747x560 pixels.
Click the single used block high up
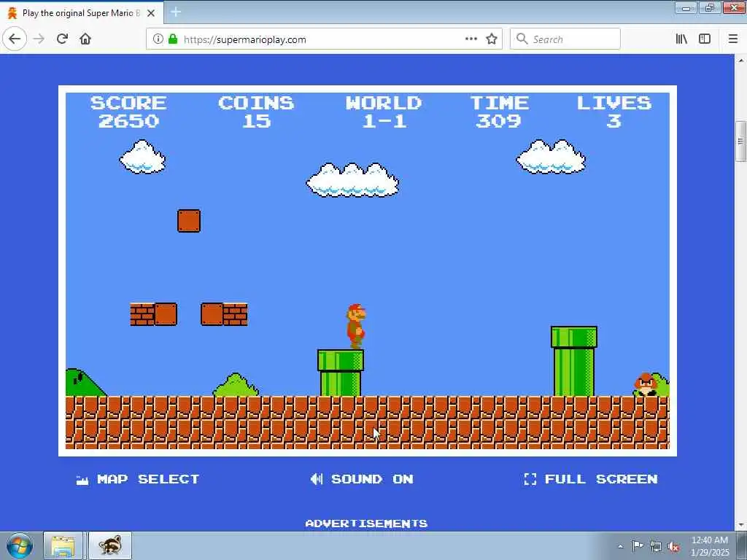189,221
